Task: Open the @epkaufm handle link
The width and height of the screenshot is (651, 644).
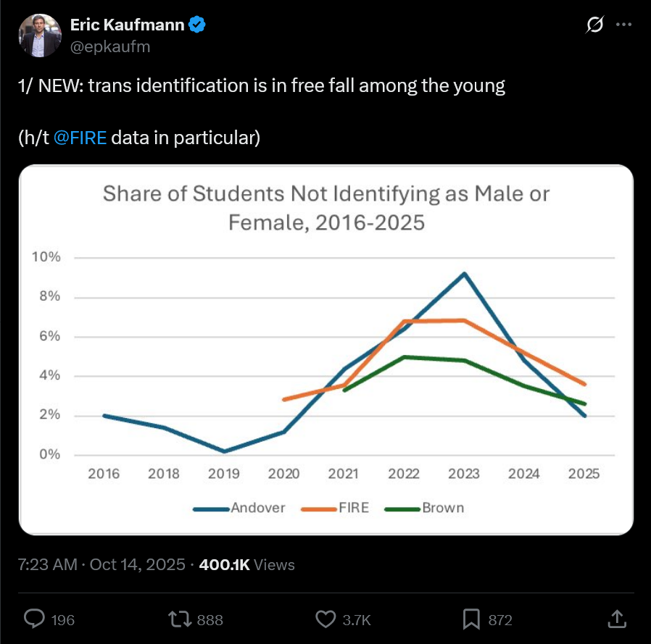Action: [109, 46]
